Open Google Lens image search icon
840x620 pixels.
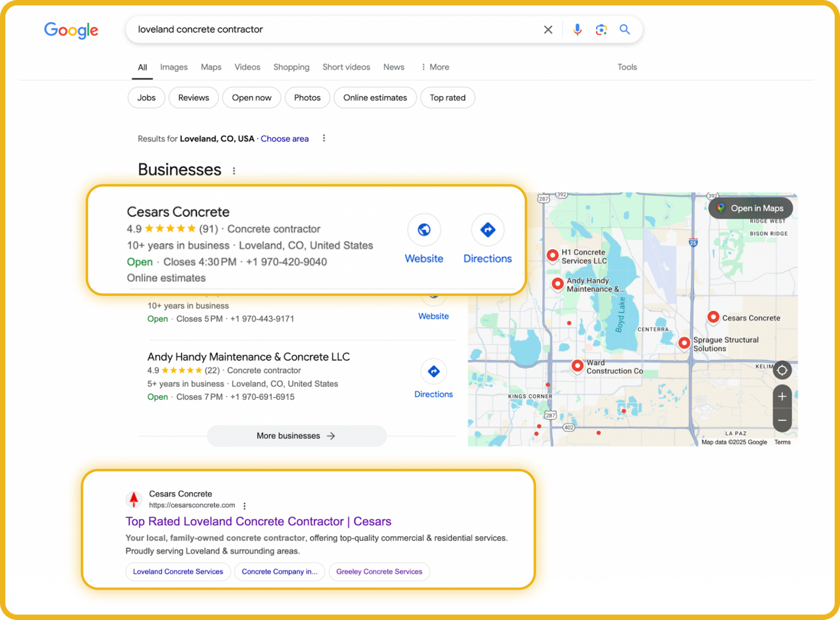(x=601, y=30)
